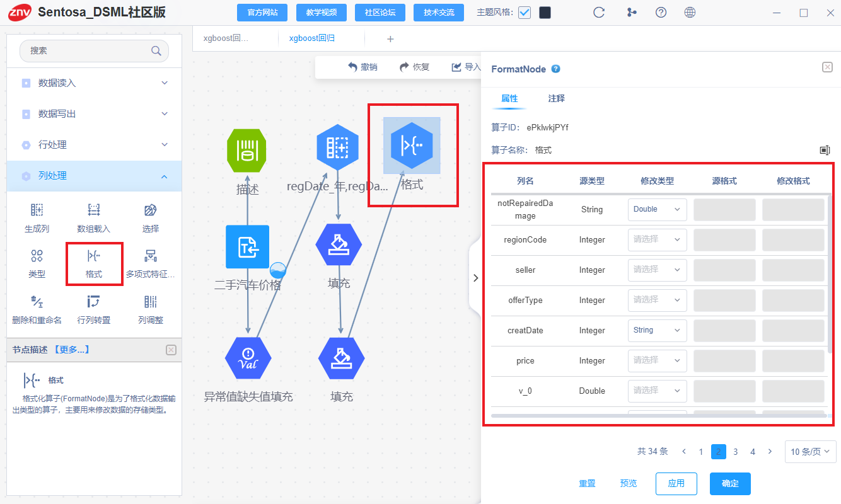The image size is (841, 504).
Task: Close the 节点描述 panel
Action: click(x=171, y=350)
